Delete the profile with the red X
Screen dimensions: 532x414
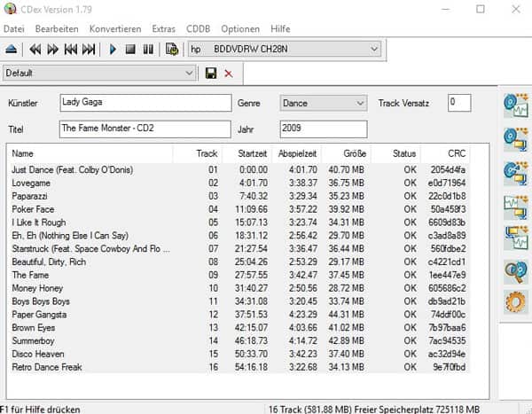pyautogui.click(x=229, y=74)
